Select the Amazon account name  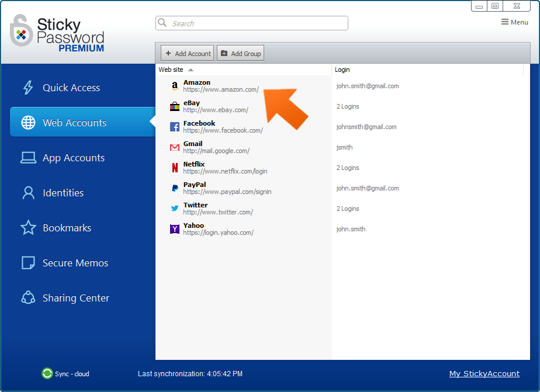(x=196, y=82)
